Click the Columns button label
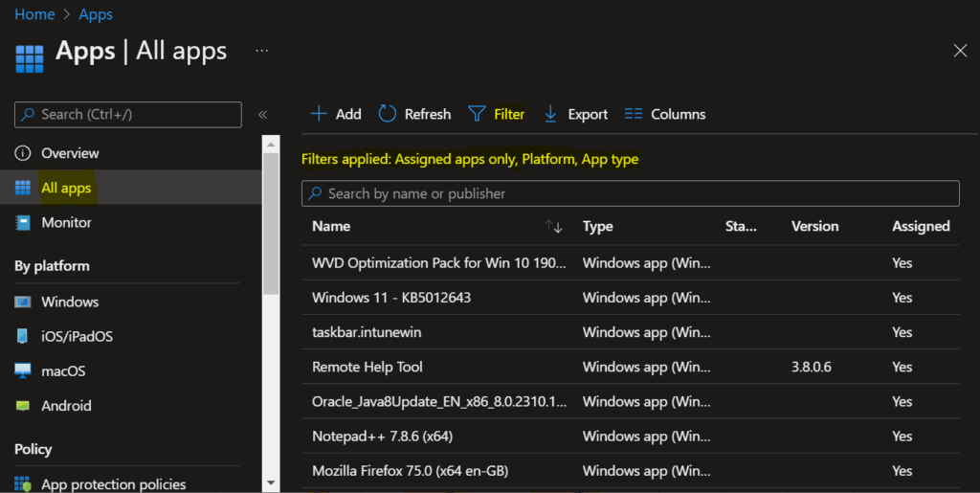The height and width of the screenshot is (493, 980). point(679,114)
